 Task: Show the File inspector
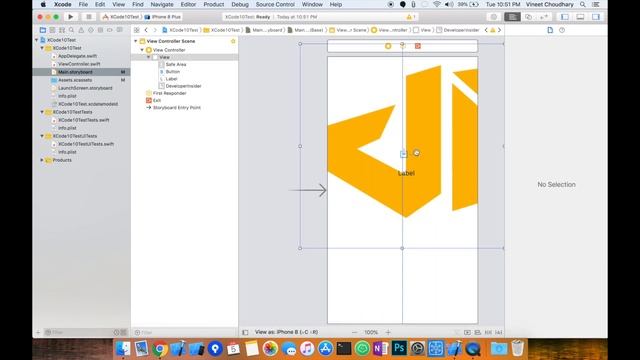point(550,30)
